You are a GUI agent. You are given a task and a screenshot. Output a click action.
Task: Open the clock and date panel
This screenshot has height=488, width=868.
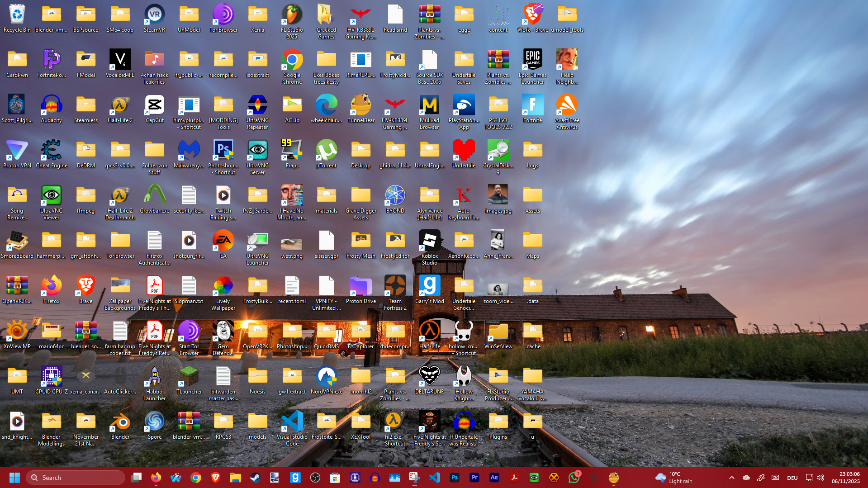845,478
